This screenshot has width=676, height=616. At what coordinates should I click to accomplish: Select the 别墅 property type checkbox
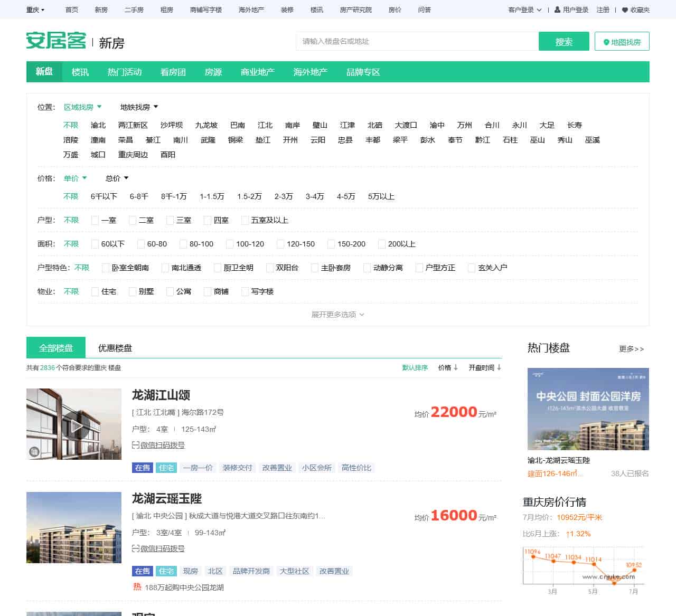(131, 291)
